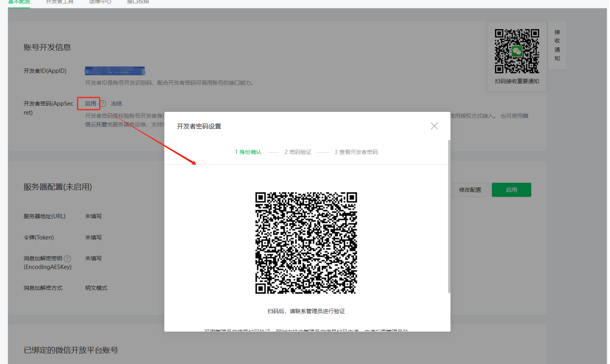
Task: Click the 修改配置 button
Action: (x=470, y=190)
